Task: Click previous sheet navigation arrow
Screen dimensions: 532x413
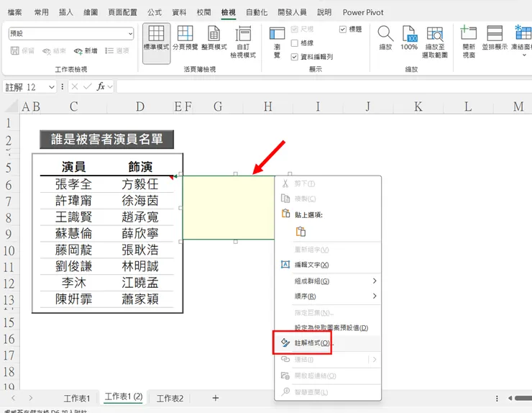Action: tap(13, 398)
